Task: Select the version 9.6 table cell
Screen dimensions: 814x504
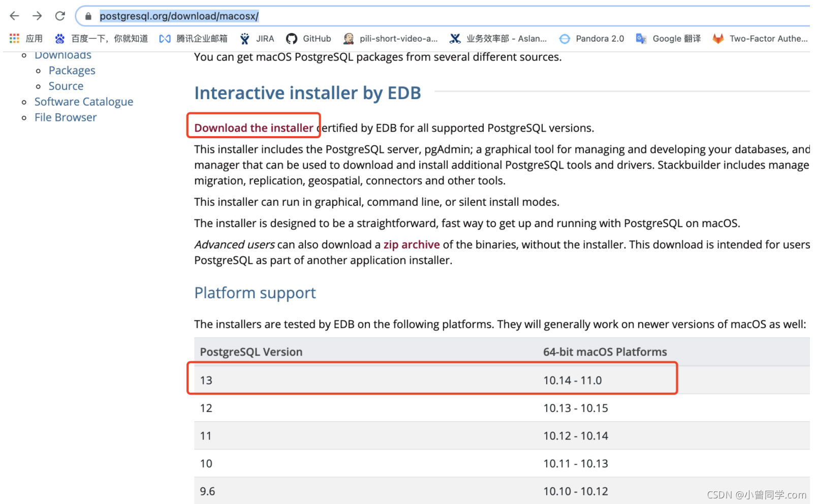Action: point(207,491)
